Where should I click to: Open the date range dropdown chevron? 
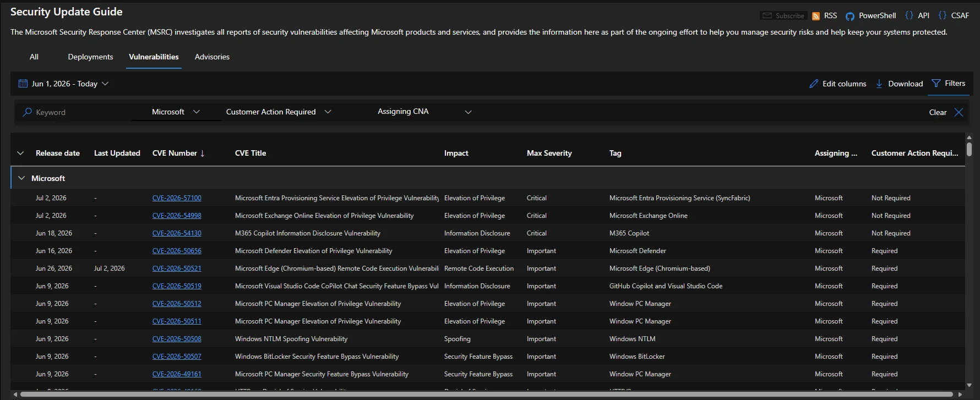point(105,84)
